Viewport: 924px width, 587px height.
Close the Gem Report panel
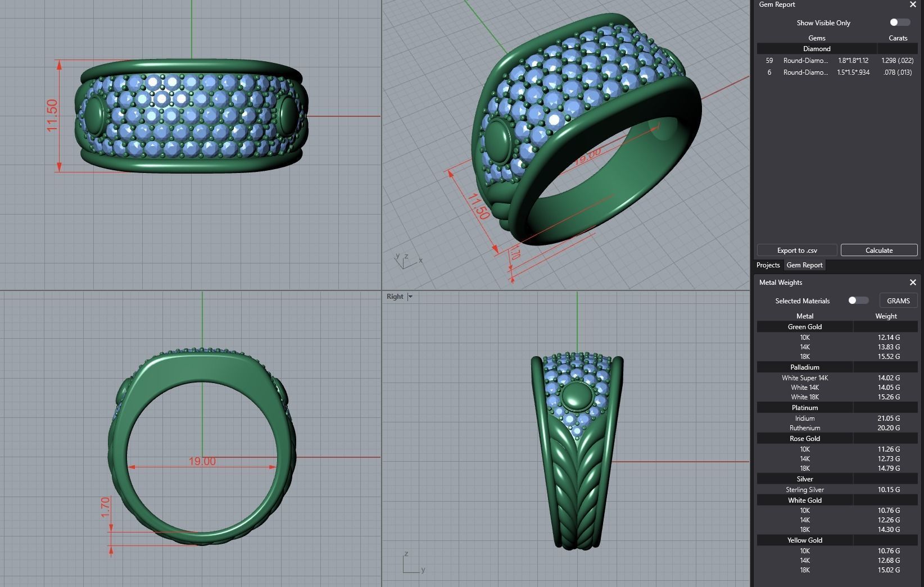click(x=913, y=5)
